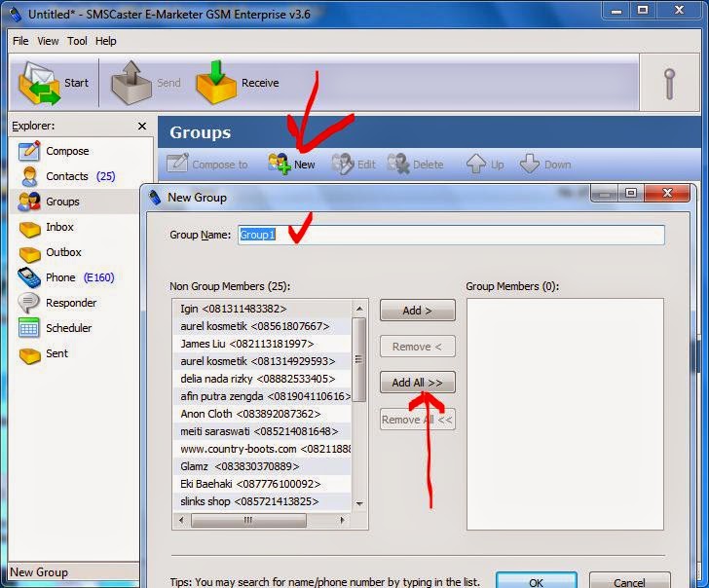Click the Add > button

(418, 311)
